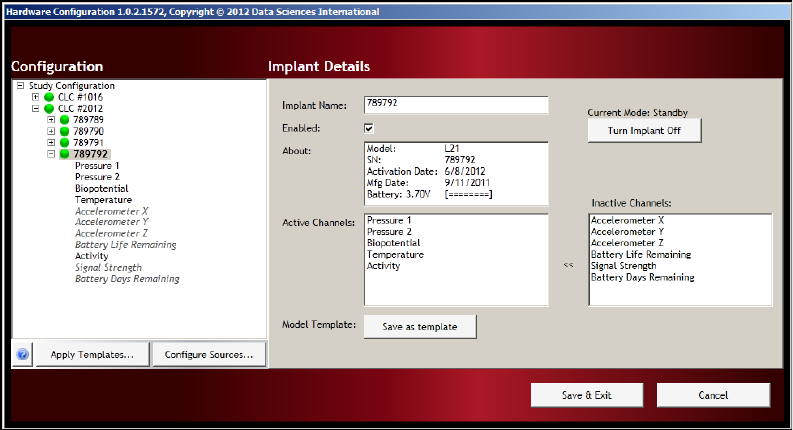Open Apply Templates dialog
Viewport: 793px width, 430px height.
93,355
